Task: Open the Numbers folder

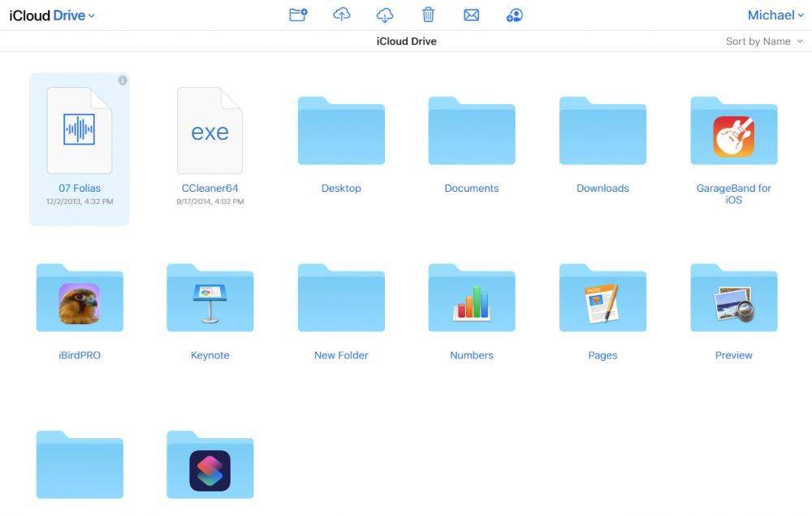Action: click(x=472, y=298)
